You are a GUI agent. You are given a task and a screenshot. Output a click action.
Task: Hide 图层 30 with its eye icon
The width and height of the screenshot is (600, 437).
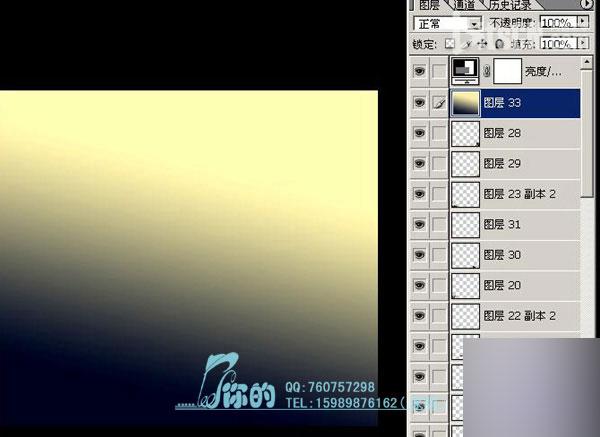pos(420,255)
